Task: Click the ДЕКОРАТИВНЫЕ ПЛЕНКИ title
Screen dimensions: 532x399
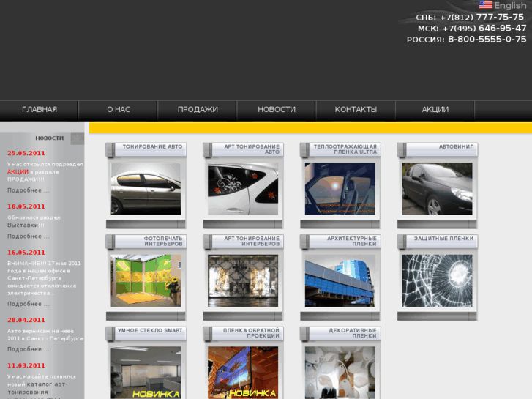Action: pos(353,333)
